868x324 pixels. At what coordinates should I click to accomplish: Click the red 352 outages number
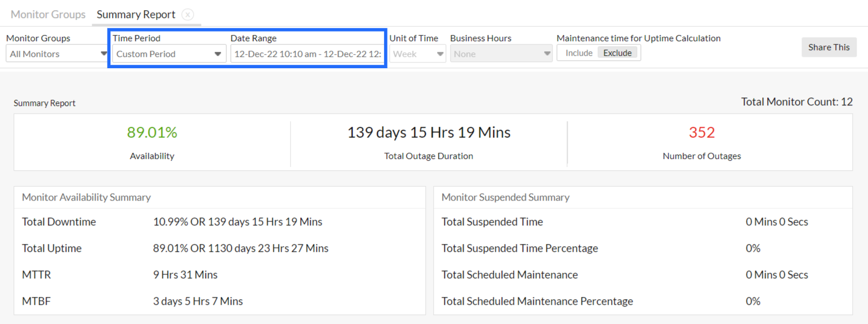pos(701,132)
